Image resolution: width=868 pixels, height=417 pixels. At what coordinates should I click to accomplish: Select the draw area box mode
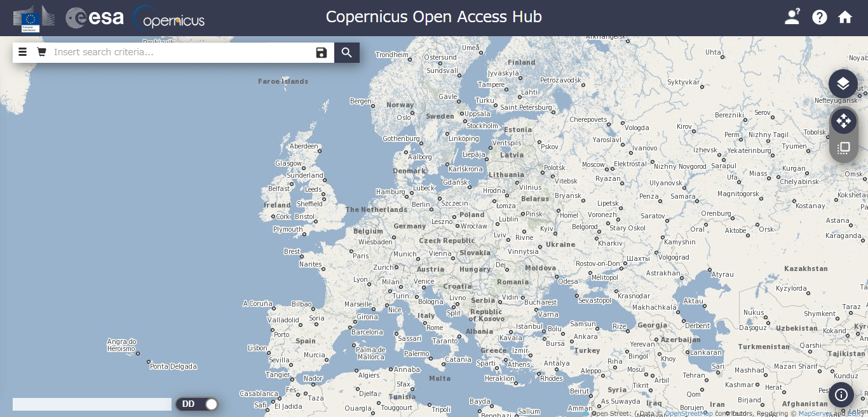pos(843,148)
